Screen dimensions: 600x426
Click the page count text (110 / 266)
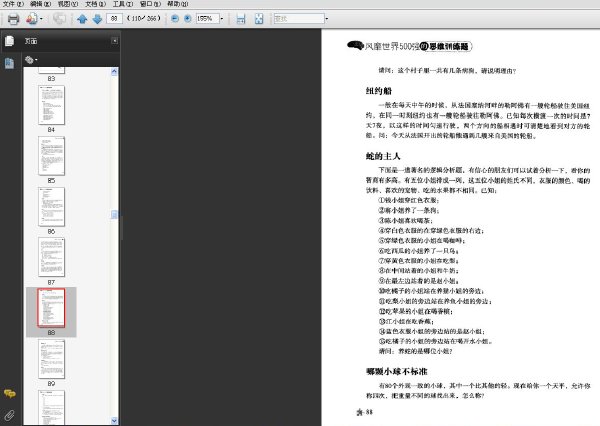[143, 18]
